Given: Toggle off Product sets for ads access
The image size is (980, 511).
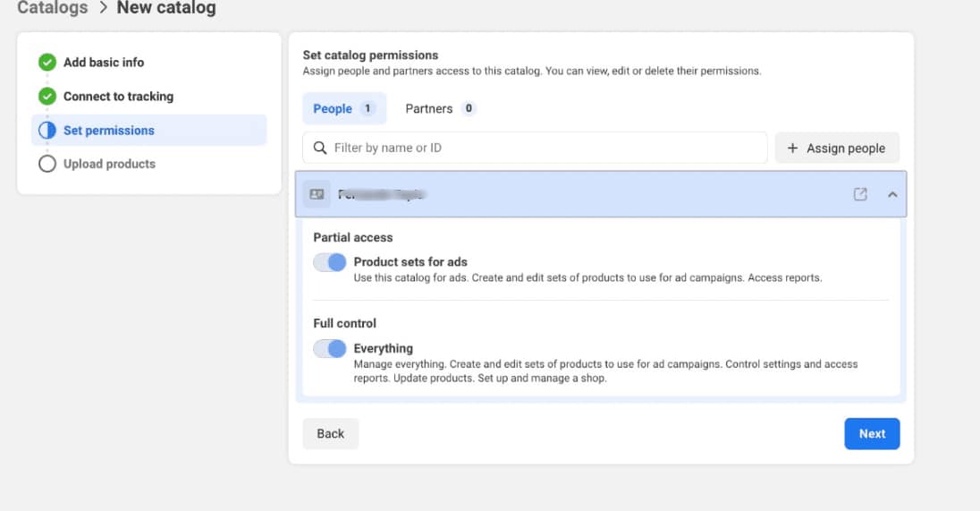Looking at the screenshot, I should tap(329, 262).
